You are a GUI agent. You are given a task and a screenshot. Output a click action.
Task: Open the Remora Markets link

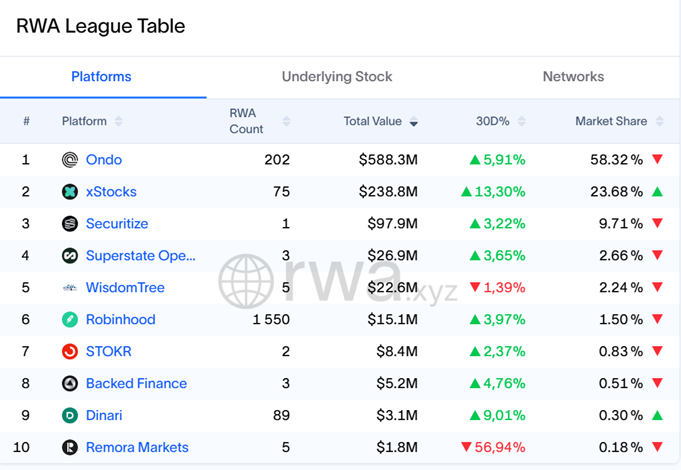click(137, 448)
